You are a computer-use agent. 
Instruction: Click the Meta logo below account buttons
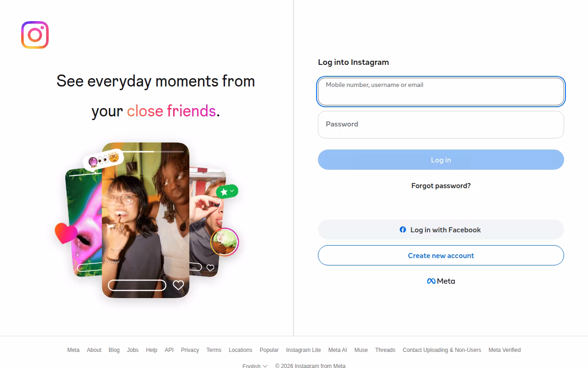[x=441, y=281]
